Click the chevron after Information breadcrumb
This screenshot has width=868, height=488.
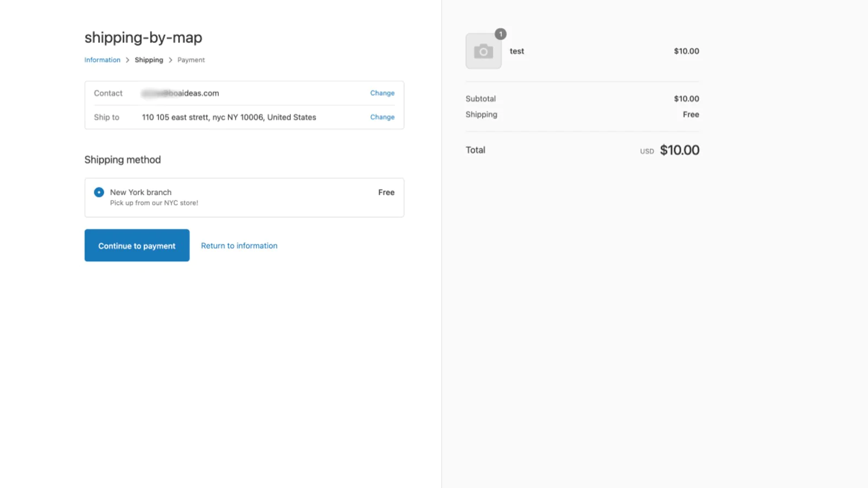(x=127, y=60)
